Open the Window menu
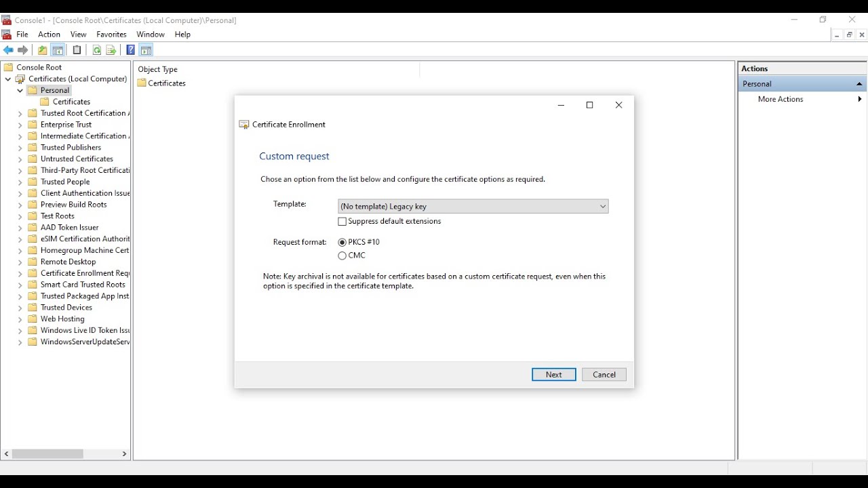 (151, 35)
